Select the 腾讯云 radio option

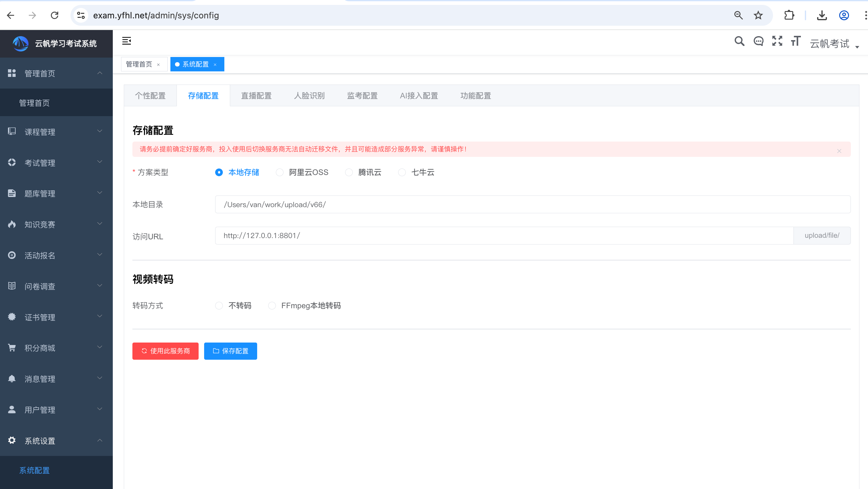[363, 172]
